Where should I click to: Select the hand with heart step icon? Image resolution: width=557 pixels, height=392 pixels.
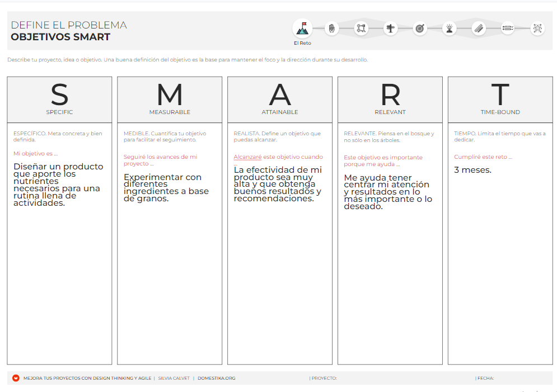332,29
